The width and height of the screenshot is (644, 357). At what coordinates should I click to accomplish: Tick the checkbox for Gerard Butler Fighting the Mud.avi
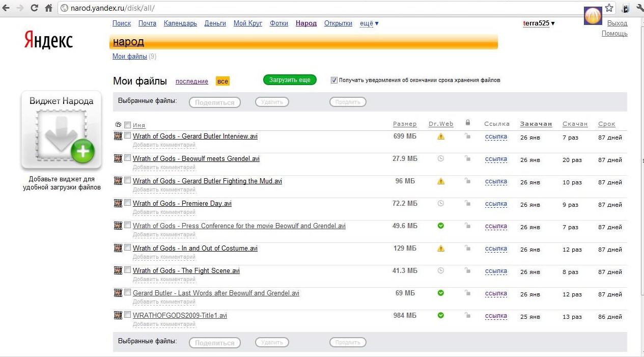[127, 180]
